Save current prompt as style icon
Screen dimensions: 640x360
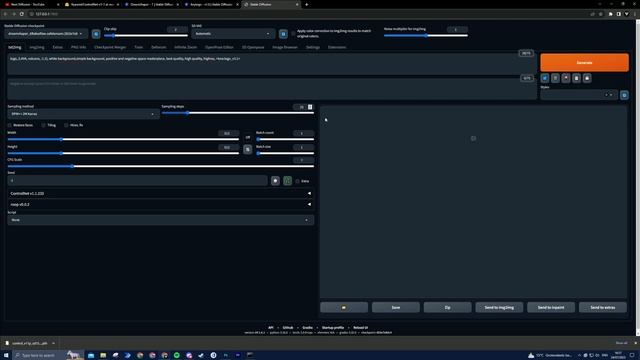pos(587,78)
